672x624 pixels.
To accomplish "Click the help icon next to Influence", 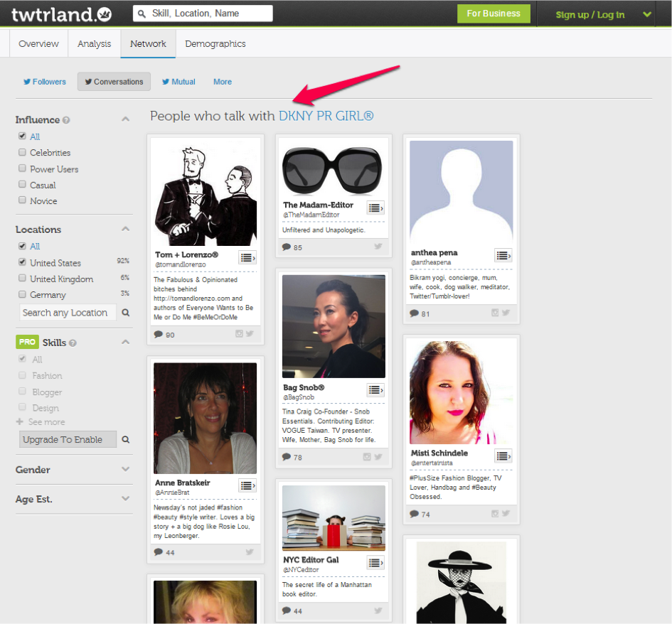I will tap(66, 120).
